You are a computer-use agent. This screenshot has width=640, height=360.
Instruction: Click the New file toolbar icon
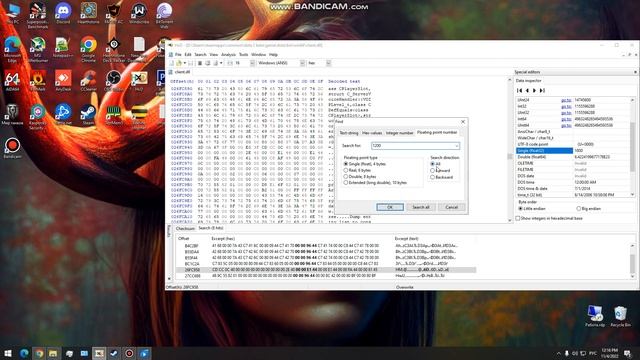[172, 63]
